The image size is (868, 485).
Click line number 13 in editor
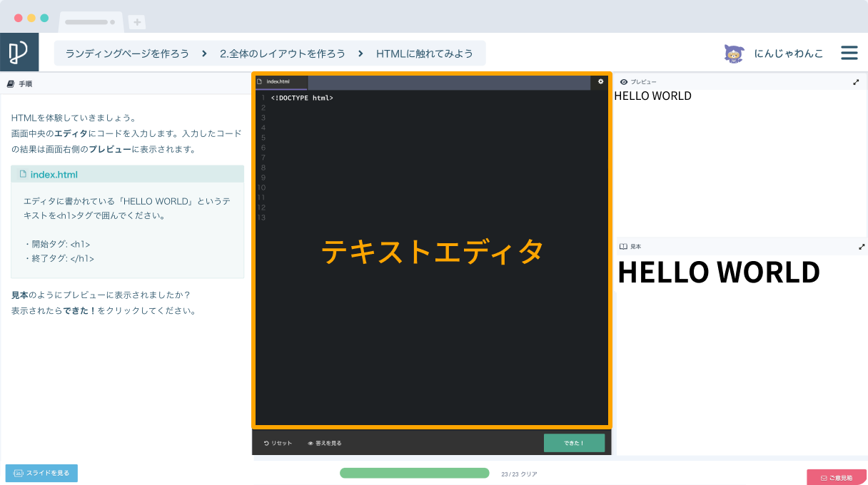pyautogui.click(x=261, y=218)
